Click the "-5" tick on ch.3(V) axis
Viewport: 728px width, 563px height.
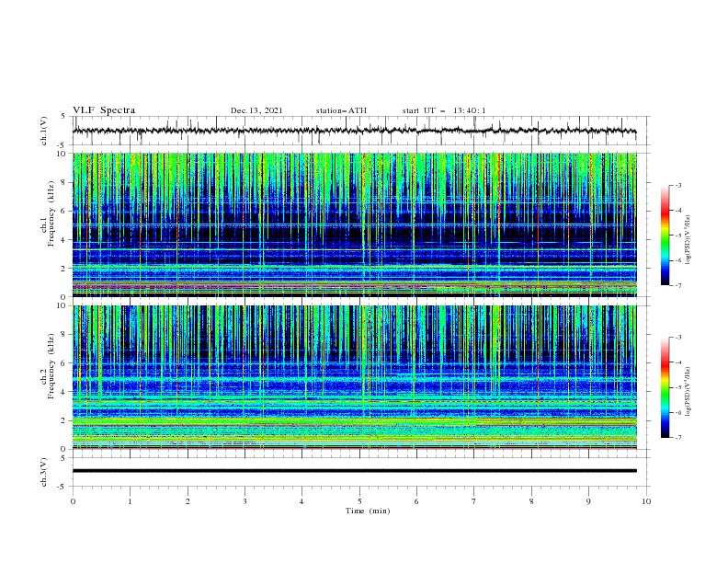coord(62,487)
